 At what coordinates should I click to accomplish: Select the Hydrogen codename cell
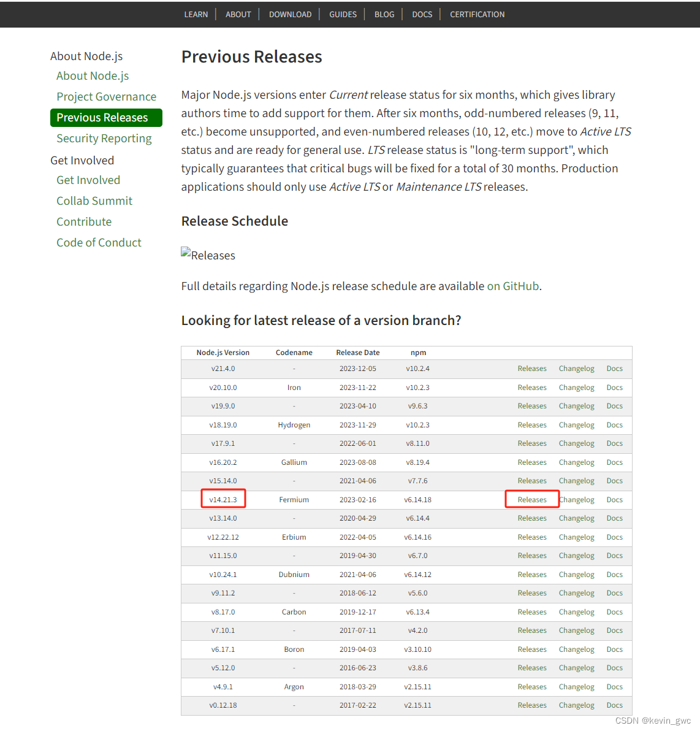(x=294, y=425)
